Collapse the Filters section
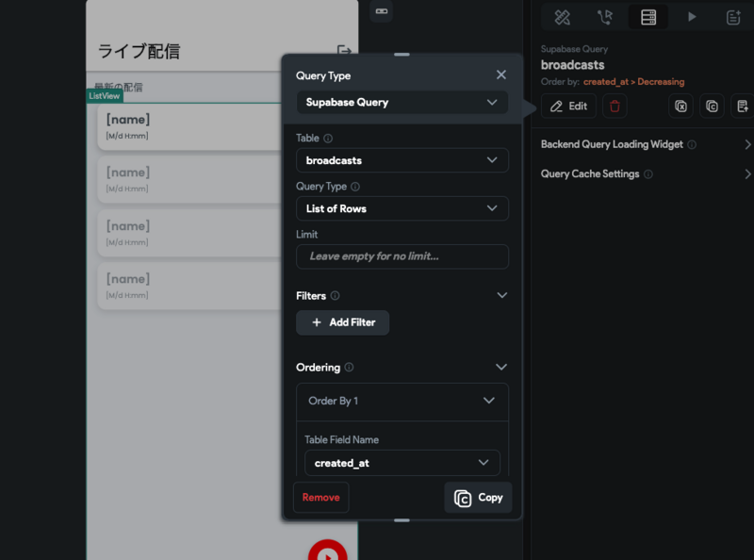The width and height of the screenshot is (754, 560). (x=501, y=295)
